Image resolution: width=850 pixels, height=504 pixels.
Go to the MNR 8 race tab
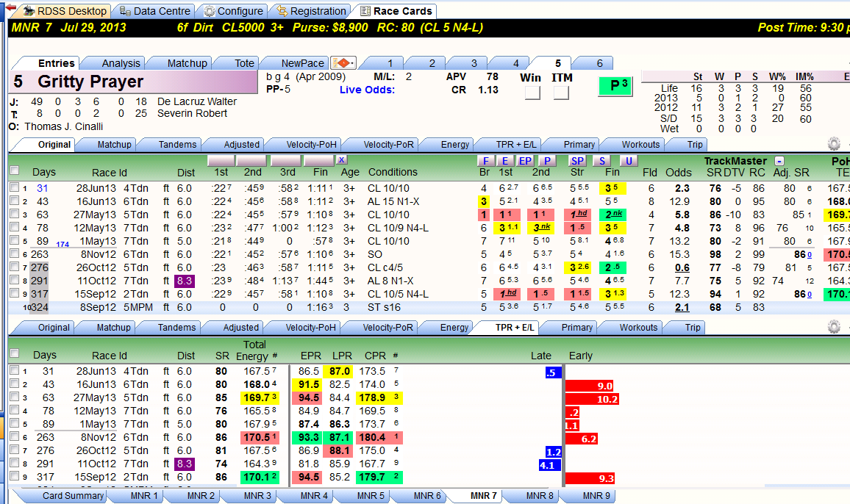tap(540, 495)
